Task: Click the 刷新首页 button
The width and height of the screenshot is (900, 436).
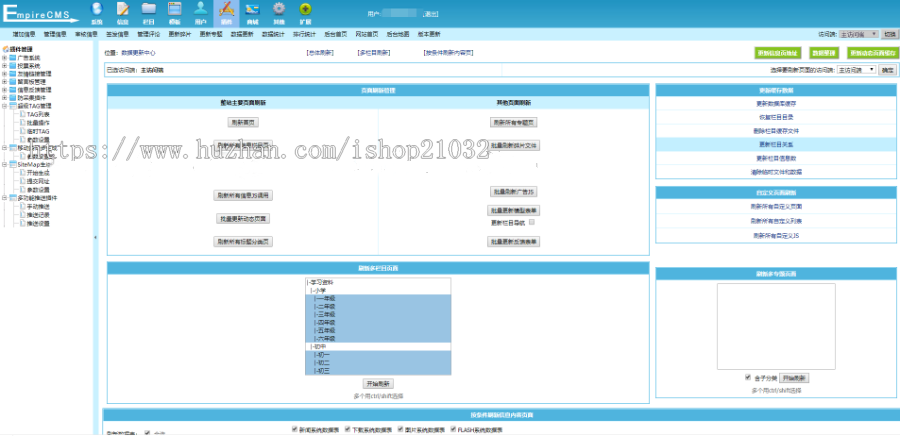Action: pos(242,122)
